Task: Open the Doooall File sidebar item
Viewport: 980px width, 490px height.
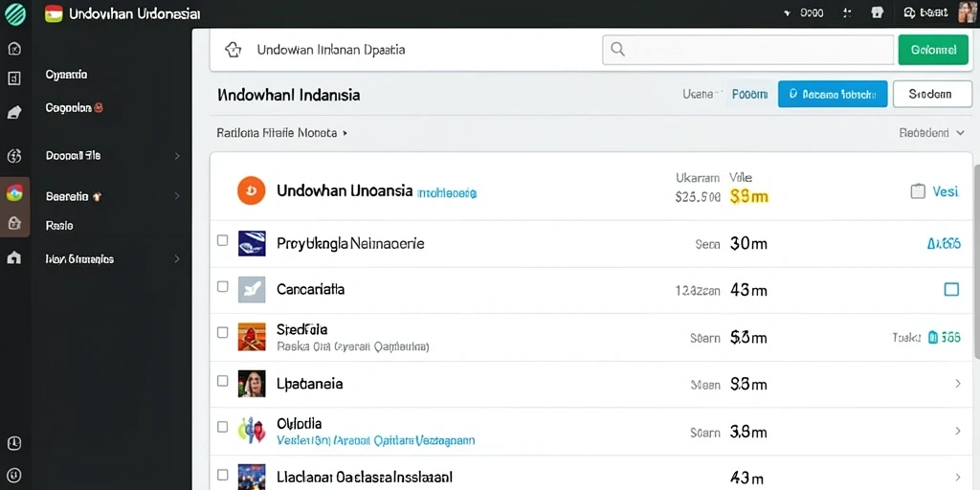Action: click(x=73, y=156)
